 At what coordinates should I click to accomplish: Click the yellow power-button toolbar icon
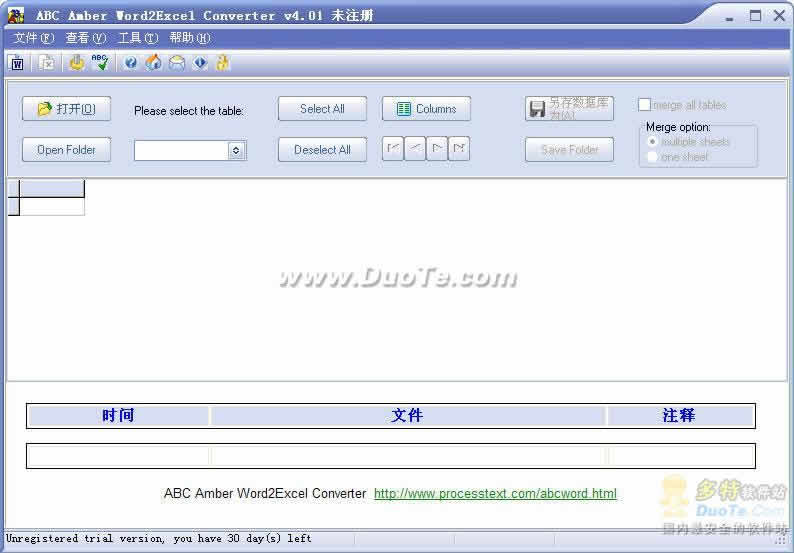76,63
